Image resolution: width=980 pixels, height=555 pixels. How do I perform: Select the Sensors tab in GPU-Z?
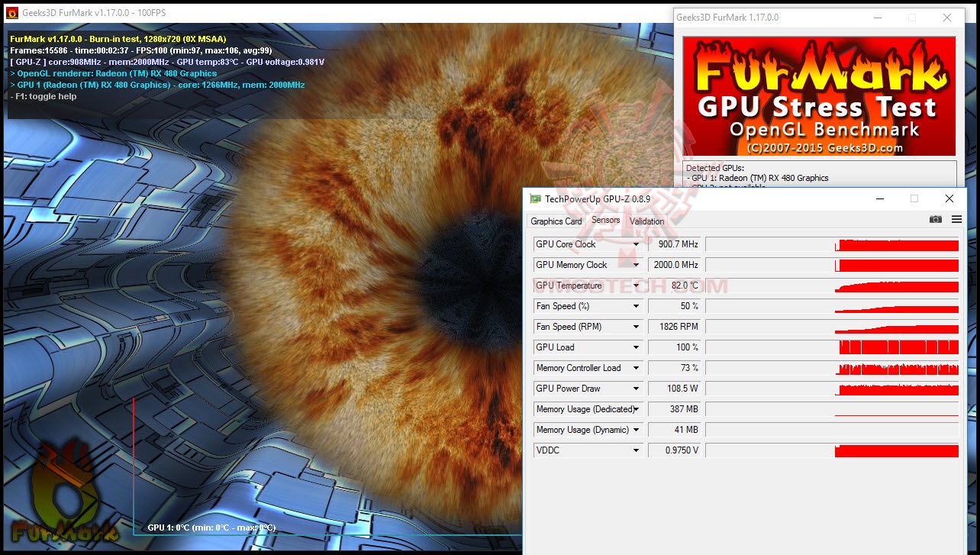[606, 220]
